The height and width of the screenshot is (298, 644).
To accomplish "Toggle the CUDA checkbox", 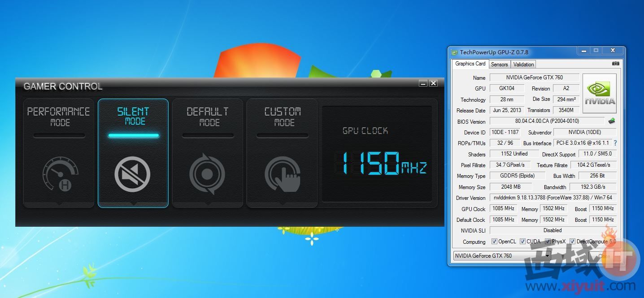I will tap(522, 241).
